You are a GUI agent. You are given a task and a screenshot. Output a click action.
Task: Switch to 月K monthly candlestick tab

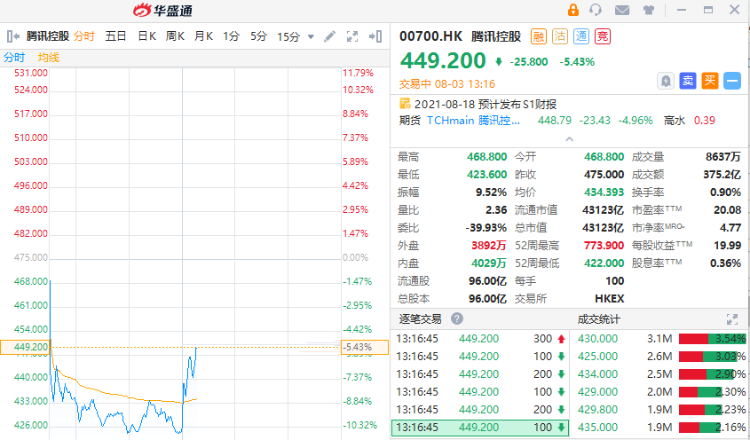point(203,36)
